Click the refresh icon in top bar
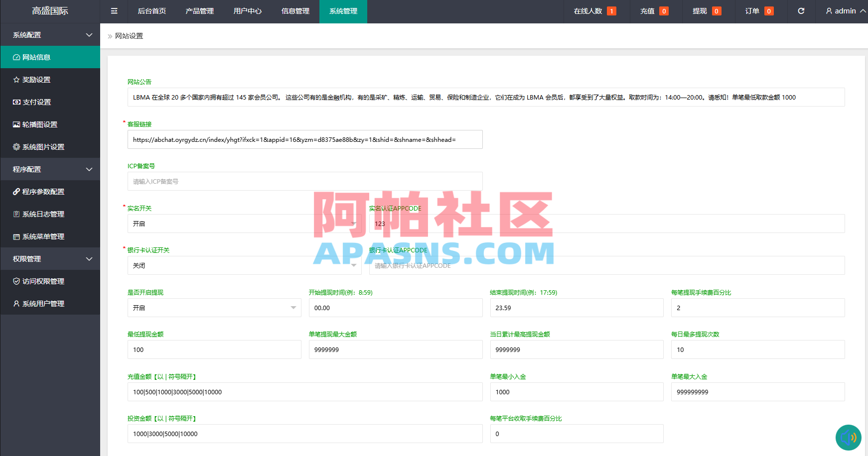 (801, 11)
